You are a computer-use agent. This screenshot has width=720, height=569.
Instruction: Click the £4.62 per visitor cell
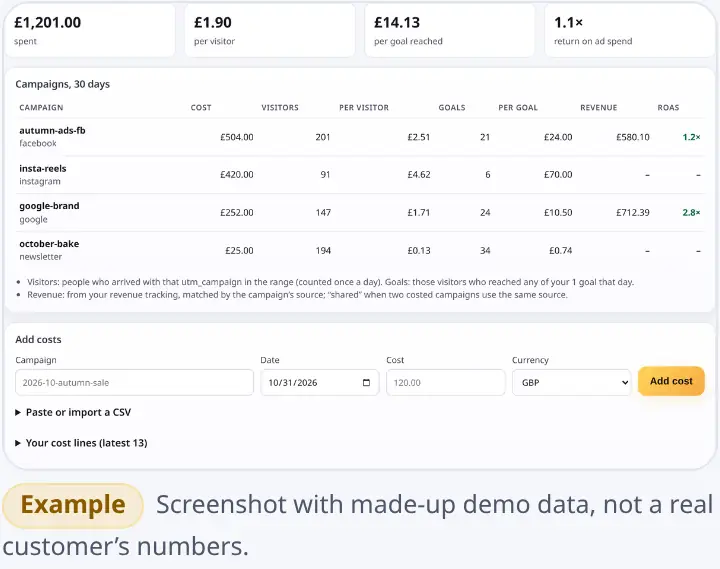coord(419,175)
